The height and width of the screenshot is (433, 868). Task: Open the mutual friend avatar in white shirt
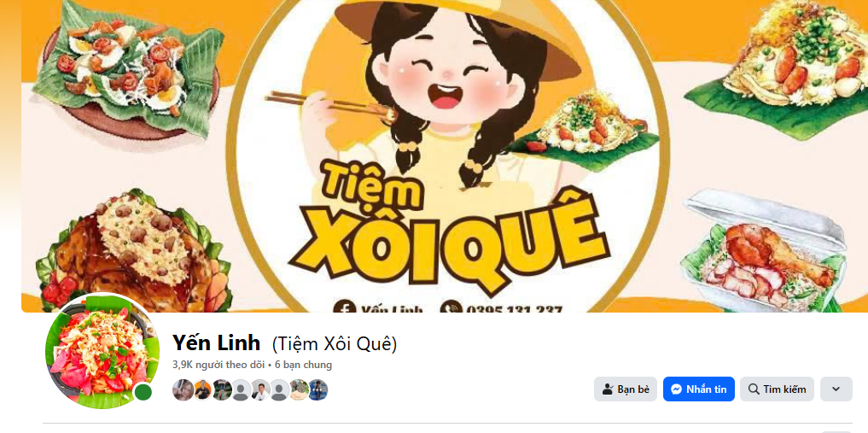260,389
